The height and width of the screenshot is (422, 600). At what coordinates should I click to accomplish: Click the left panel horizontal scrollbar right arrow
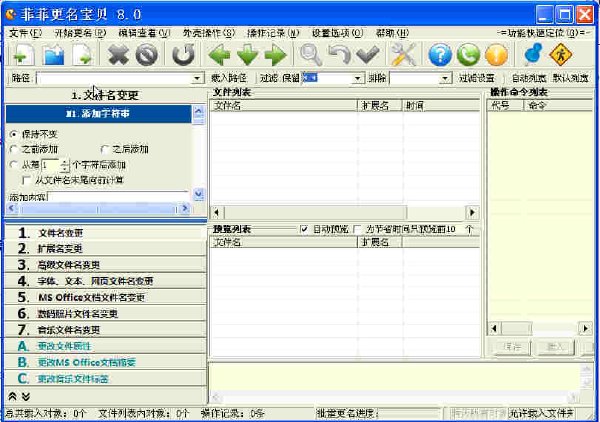pos(185,209)
